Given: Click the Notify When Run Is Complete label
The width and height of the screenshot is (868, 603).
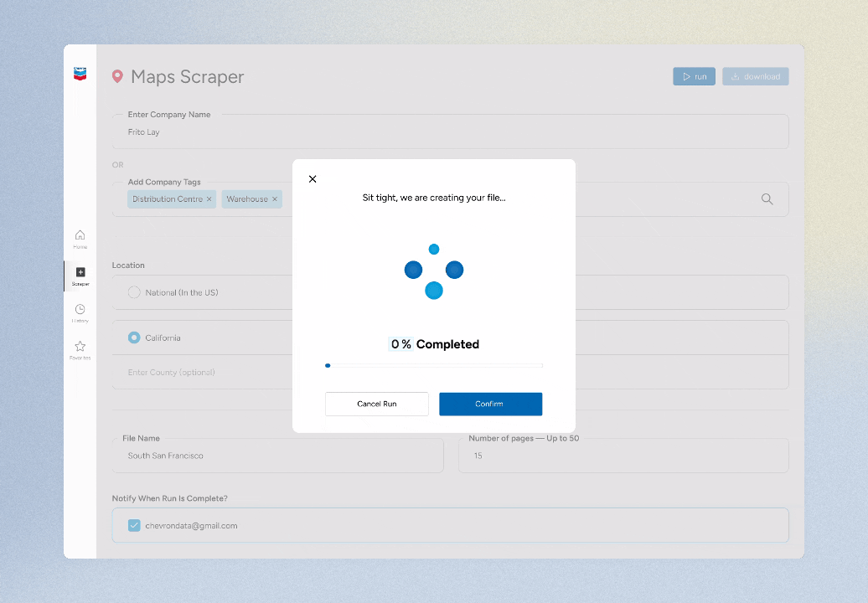Looking at the screenshot, I should [x=170, y=498].
